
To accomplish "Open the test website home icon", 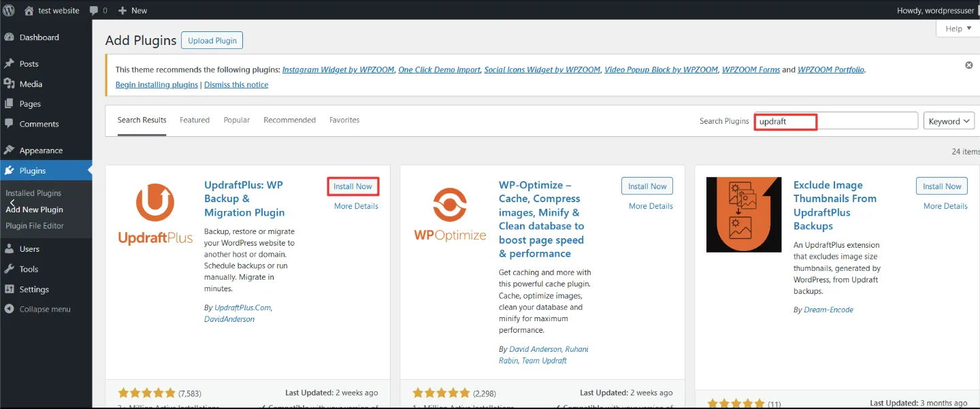I will (29, 10).
